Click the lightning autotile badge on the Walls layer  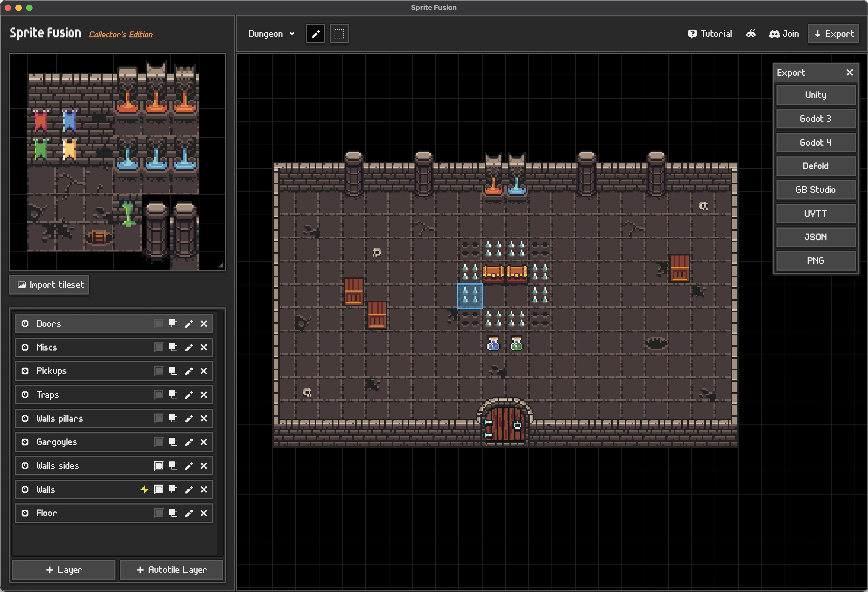click(x=144, y=489)
